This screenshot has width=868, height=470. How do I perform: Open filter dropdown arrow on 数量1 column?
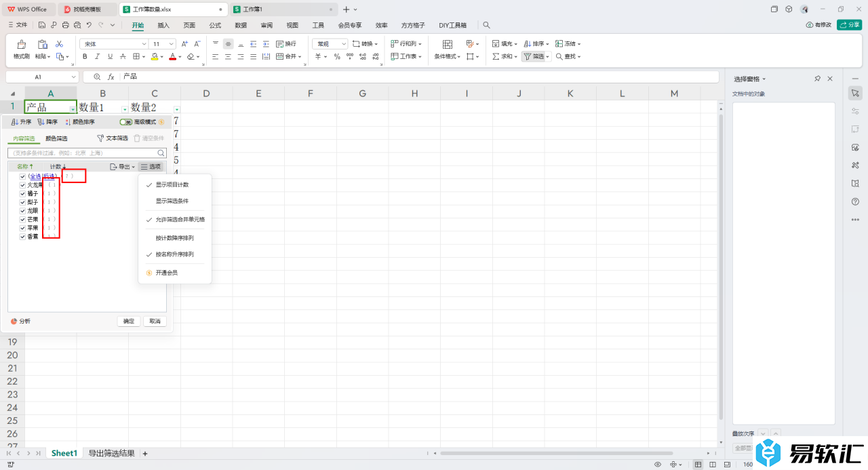[x=125, y=109]
